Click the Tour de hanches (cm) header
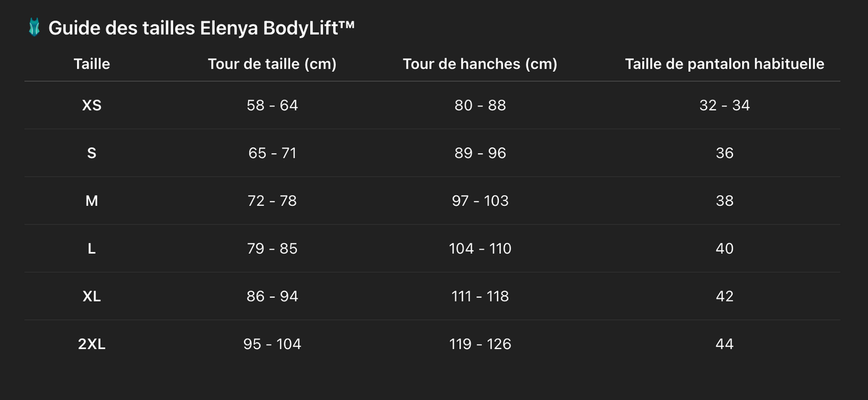The image size is (868, 400). tap(480, 64)
